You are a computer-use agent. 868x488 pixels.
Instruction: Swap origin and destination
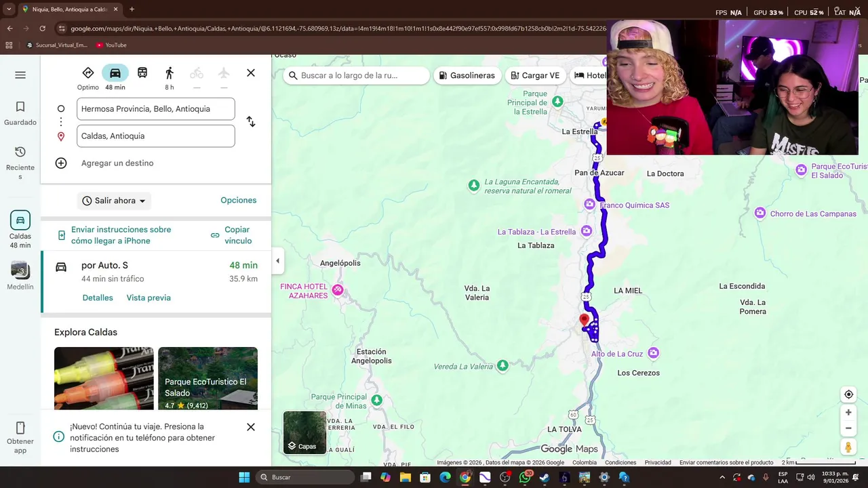[251, 122]
